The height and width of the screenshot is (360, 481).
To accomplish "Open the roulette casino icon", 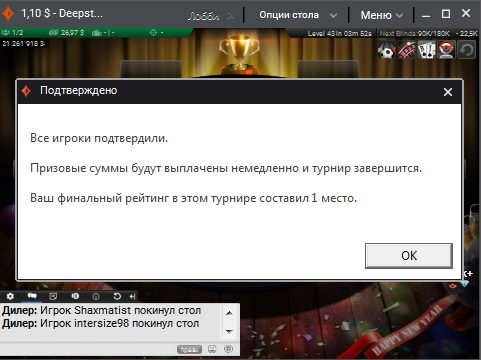I will (x=407, y=50).
